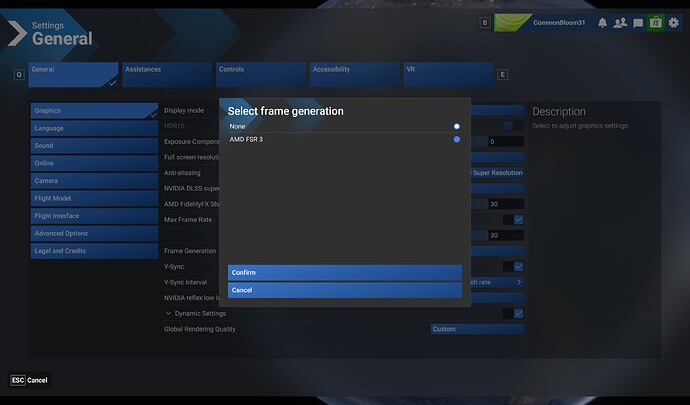
Task: Collapse the Dynamic Settings section
Action: pos(168,313)
